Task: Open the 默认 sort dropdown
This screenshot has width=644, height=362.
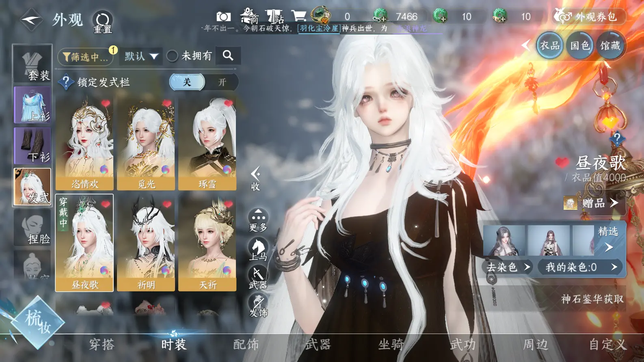Action: (x=141, y=56)
